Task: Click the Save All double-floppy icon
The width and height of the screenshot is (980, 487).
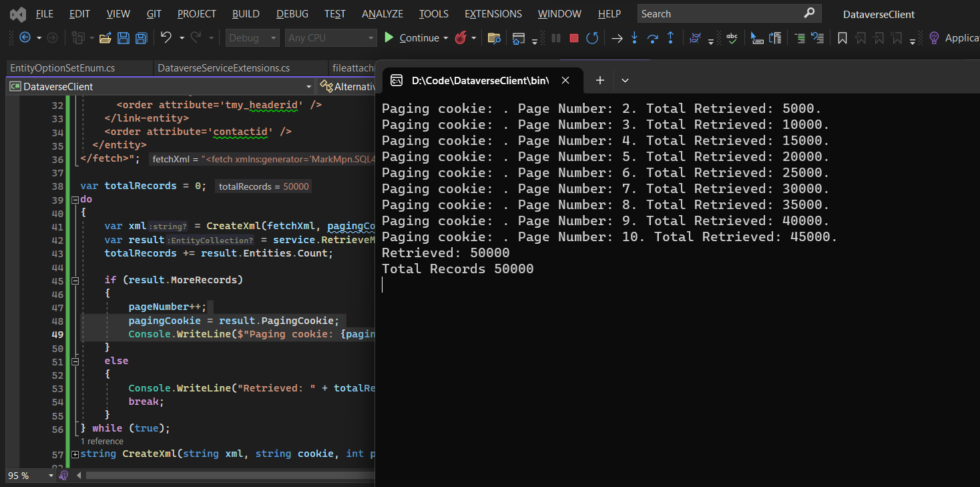Action: 141,38
